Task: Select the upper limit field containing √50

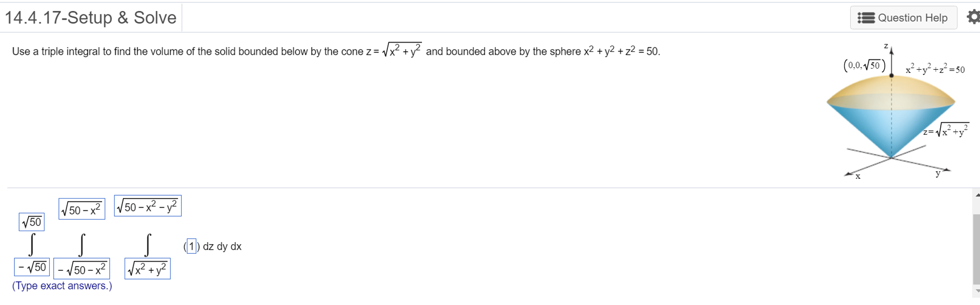Action: [x=31, y=222]
